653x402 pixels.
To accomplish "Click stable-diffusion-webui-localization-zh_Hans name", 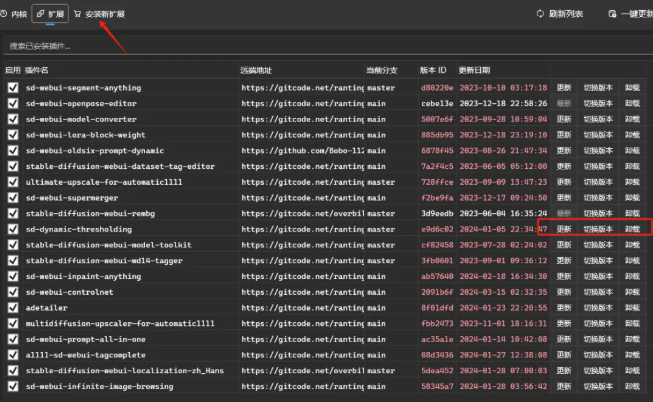I will (125, 371).
